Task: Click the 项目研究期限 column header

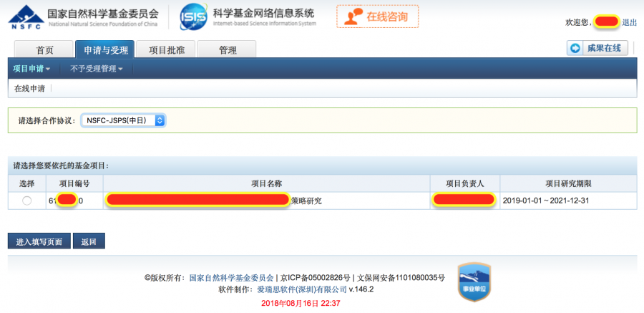Action: tap(568, 183)
